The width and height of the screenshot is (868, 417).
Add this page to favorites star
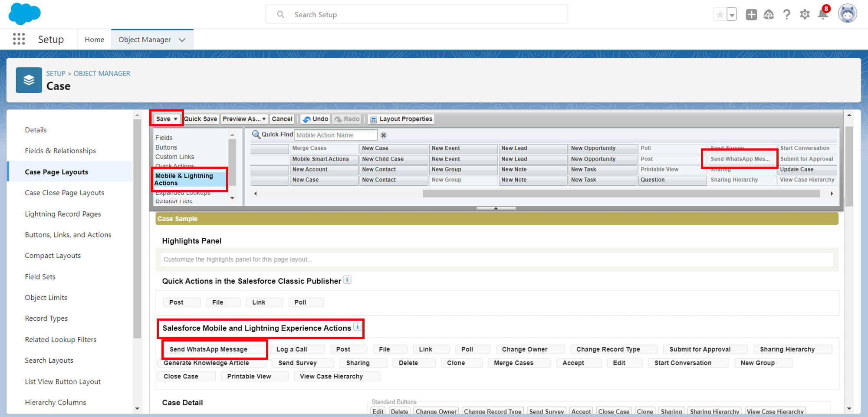click(x=720, y=15)
